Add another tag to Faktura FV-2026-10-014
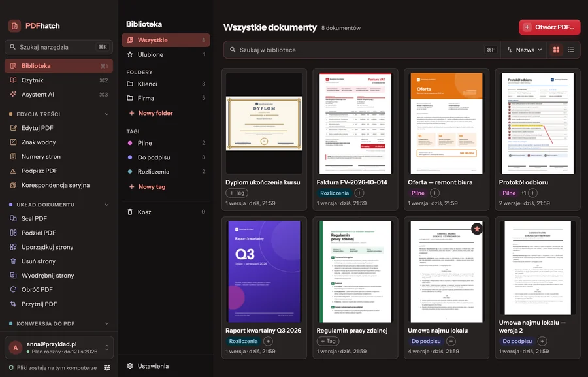 [359, 193]
